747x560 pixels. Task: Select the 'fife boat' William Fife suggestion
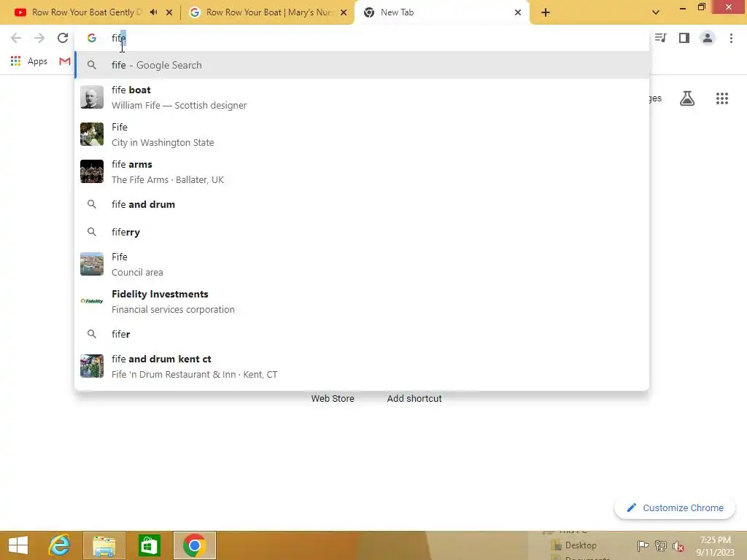(362, 97)
